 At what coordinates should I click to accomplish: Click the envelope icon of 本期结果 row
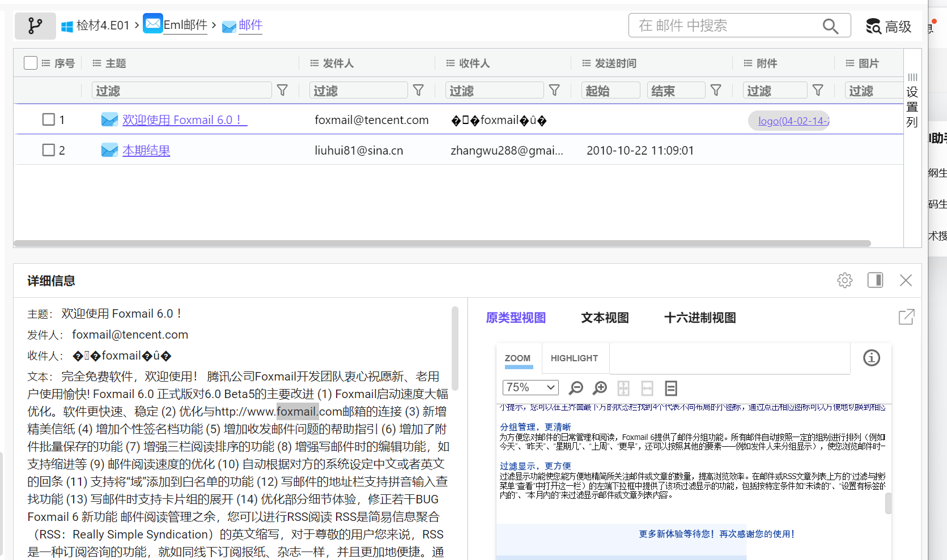109,150
